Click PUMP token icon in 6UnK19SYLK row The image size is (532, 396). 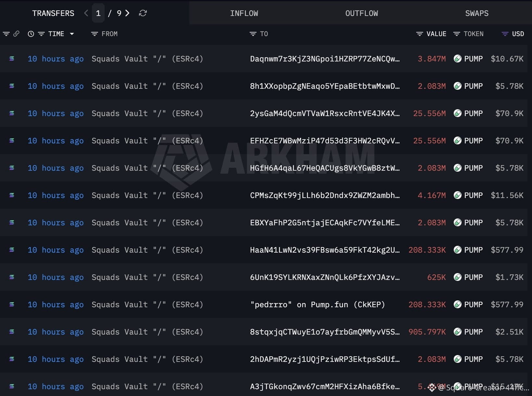coord(458,277)
